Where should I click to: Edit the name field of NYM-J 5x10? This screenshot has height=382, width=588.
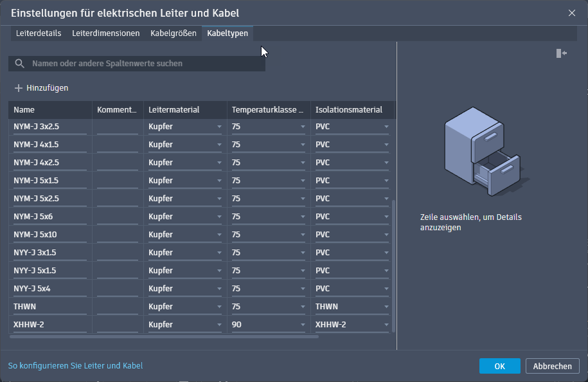50,235
